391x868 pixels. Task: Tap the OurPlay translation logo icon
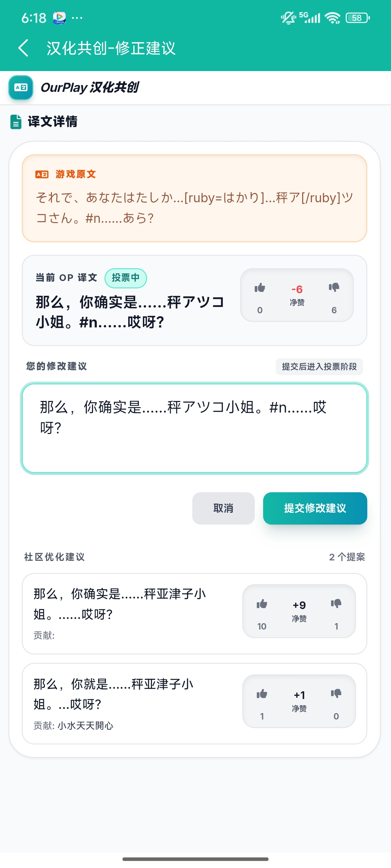tap(21, 88)
